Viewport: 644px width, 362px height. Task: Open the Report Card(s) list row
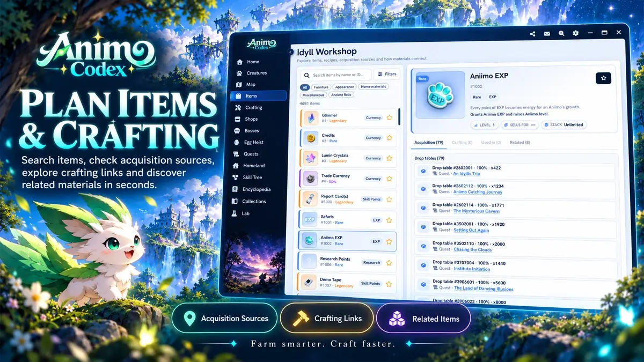point(348,199)
